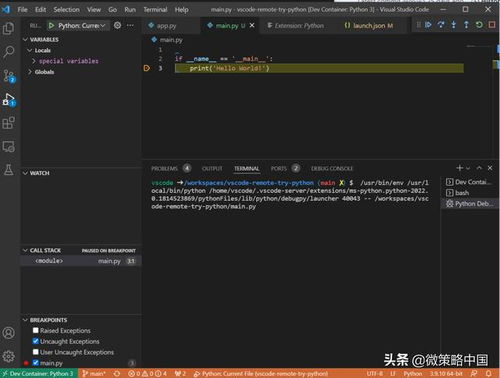Image resolution: width=500 pixels, height=378 pixels.
Task: Click the notifications bell in status bar
Action: click(489, 373)
